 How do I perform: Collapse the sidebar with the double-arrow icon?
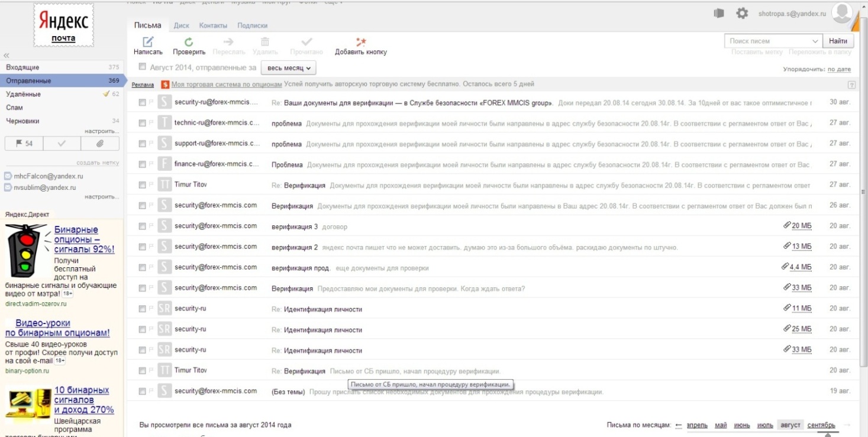(7, 55)
